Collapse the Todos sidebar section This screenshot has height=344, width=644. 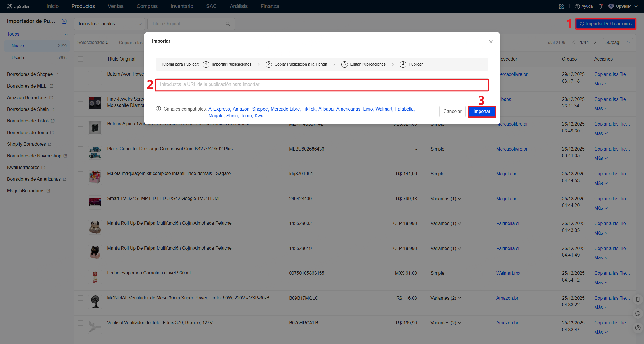[x=66, y=34]
